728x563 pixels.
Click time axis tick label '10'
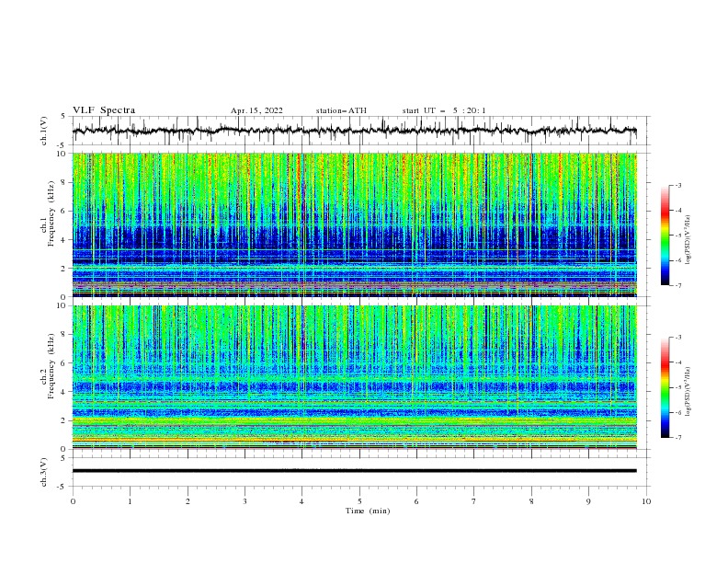click(646, 501)
